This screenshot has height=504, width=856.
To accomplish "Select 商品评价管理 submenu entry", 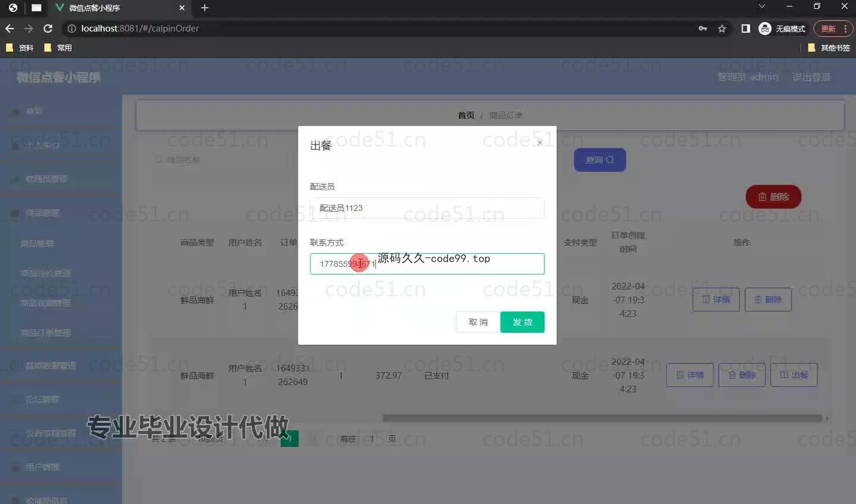I will 61,273.
